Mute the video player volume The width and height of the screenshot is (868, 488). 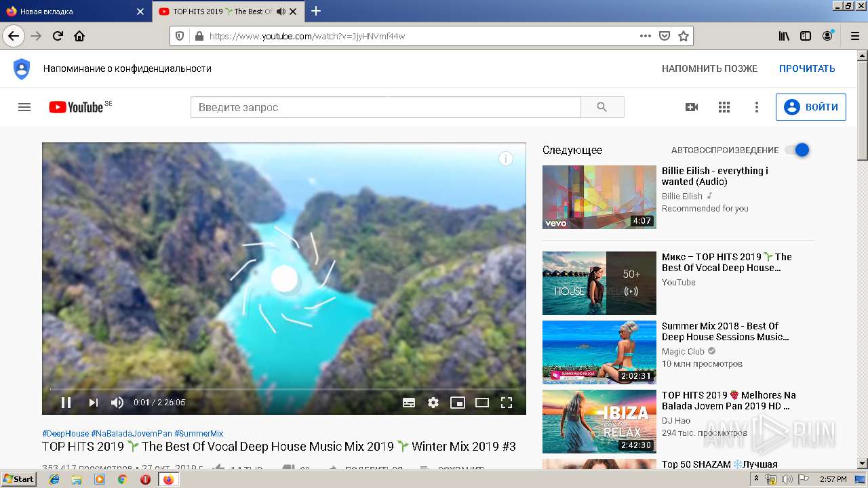pos(117,403)
